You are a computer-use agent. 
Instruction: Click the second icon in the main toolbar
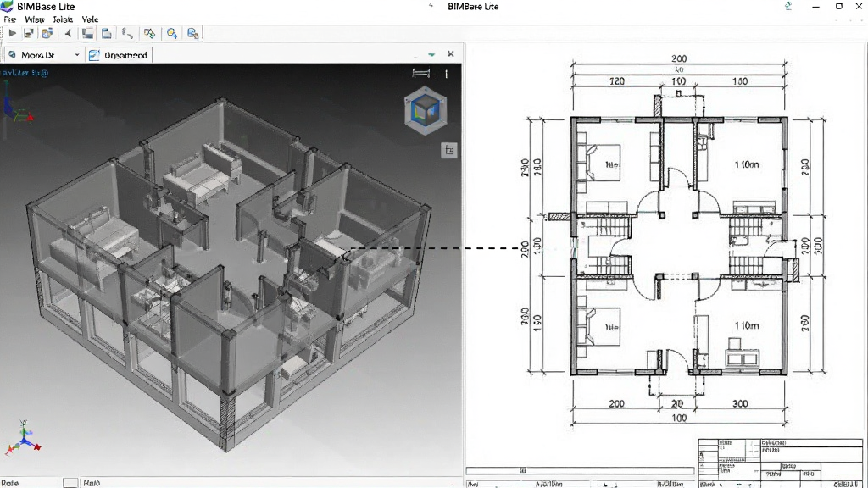click(x=29, y=33)
